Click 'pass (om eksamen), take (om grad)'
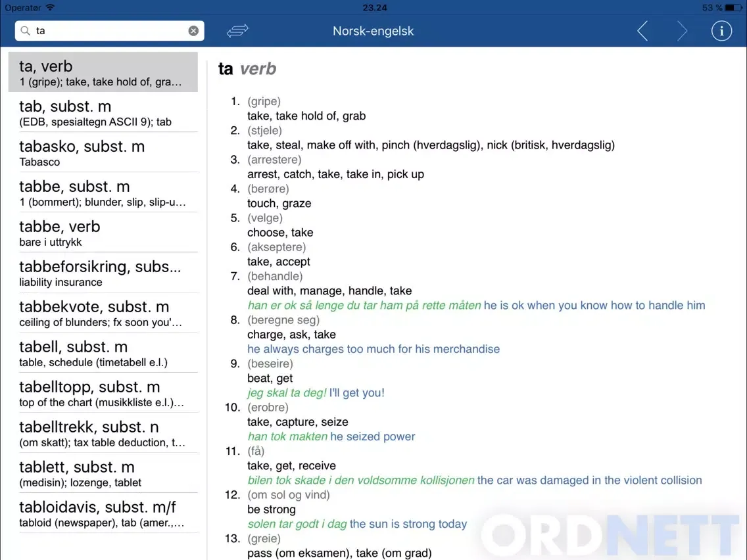 339,553
